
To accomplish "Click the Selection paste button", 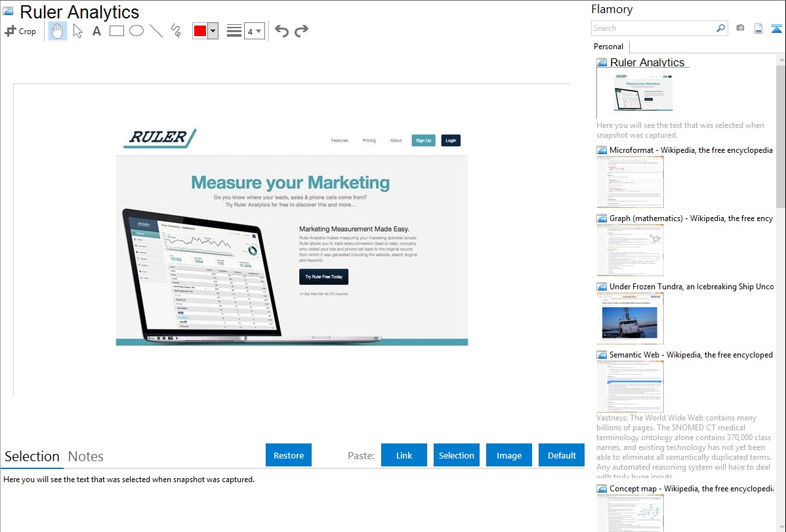I will pos(457,455).
